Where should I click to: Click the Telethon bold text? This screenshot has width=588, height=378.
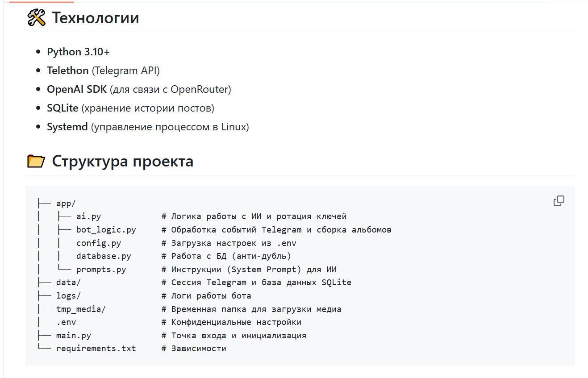[68, 71]
